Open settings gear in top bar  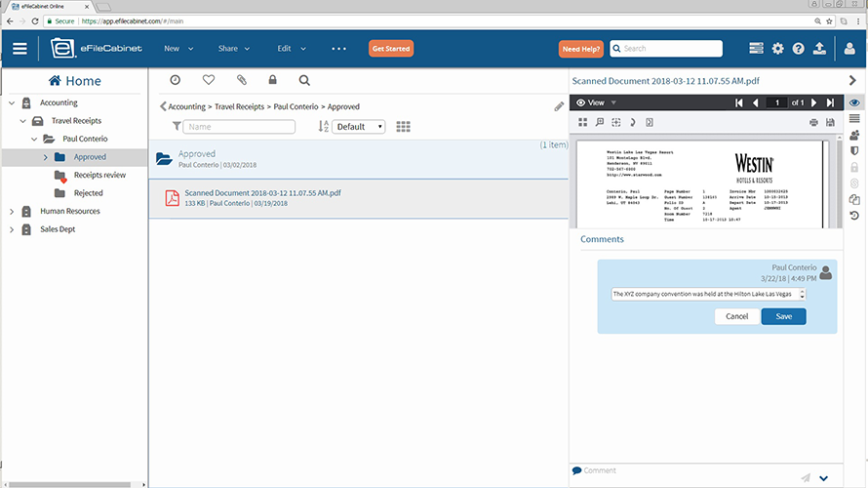tap(777, 48)
